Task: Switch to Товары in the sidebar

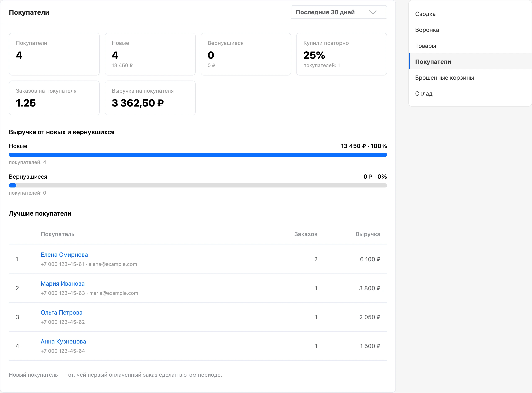Action: click(425, 46)
